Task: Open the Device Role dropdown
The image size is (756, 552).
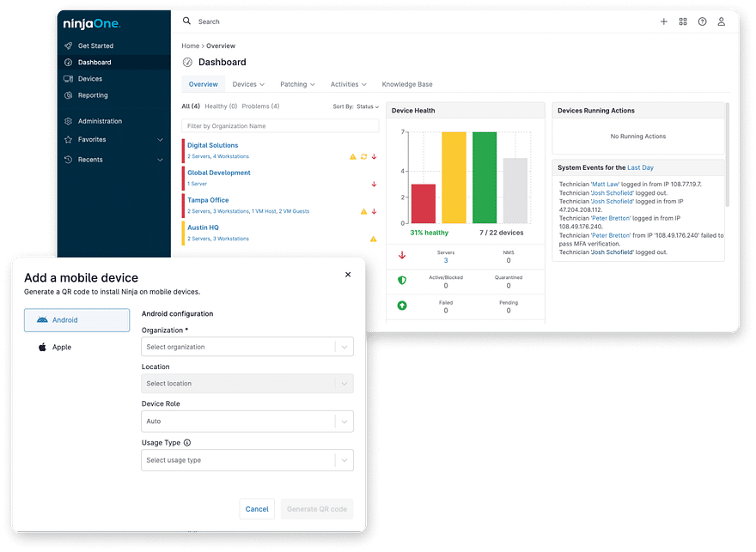Action: pos(247,421)
